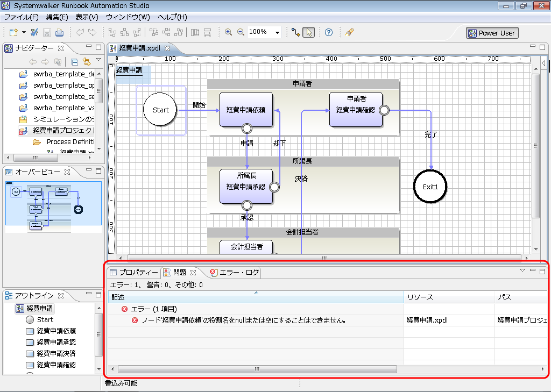Click the Power User perspective button
The height and width of the screenshot is (392, 551).
[492, 33]
